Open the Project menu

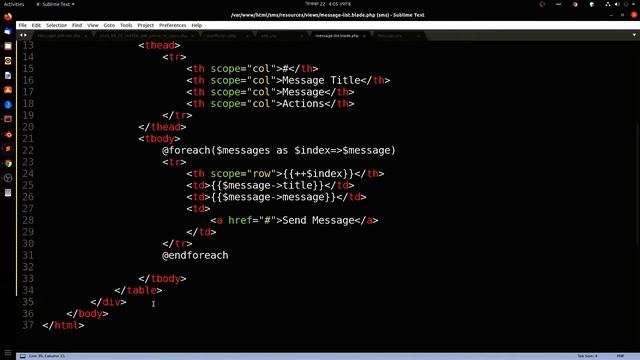pyautogui.click(x=145, y=25)
